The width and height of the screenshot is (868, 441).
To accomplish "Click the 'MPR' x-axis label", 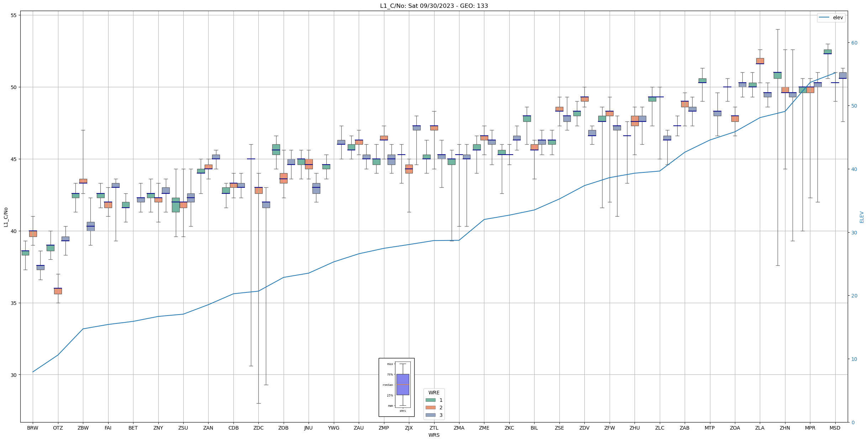I will [x=810, y=428].
